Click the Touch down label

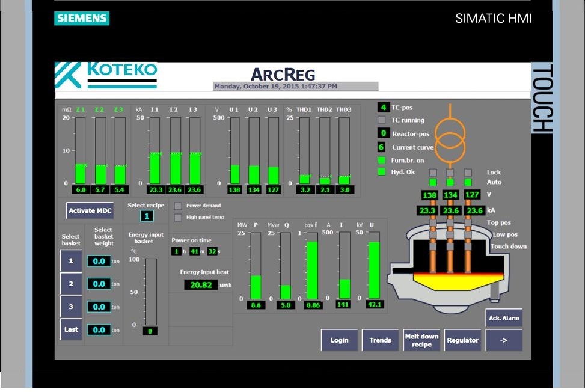pyautogui.click(x=509, y=246)
